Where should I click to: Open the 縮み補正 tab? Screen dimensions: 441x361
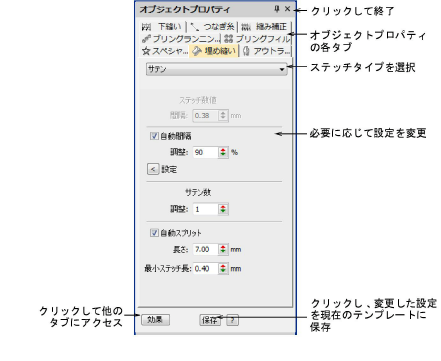[265, 26]
